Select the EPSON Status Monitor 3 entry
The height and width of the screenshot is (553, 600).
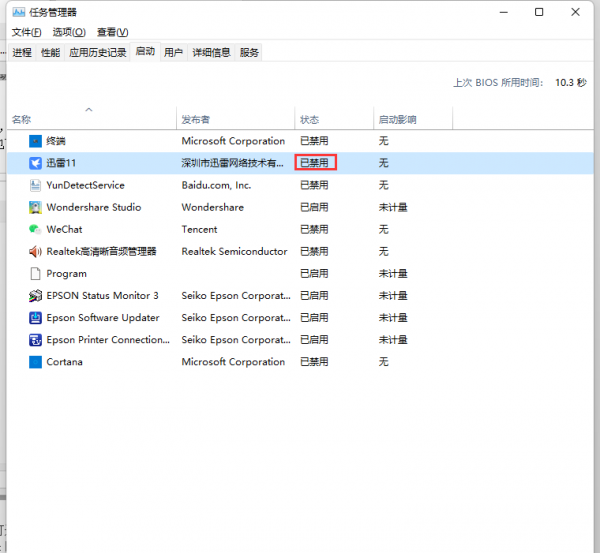coord(102,296)
